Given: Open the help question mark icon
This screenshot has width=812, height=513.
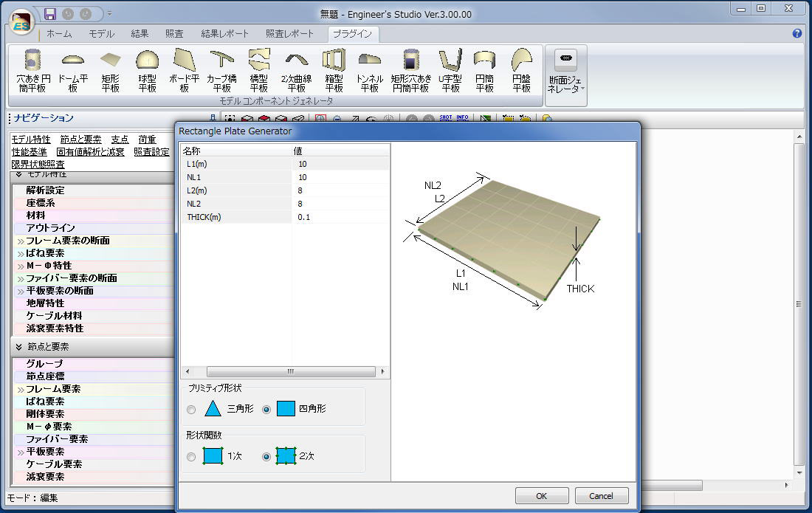Looking at the screenshot, I should point(797,34).
